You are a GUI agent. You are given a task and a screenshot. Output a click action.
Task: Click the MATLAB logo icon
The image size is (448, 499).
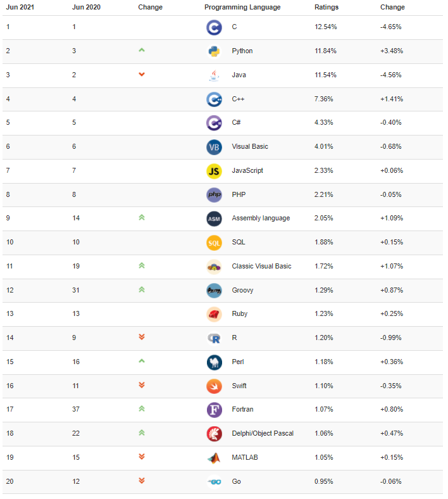click(214, 458)
